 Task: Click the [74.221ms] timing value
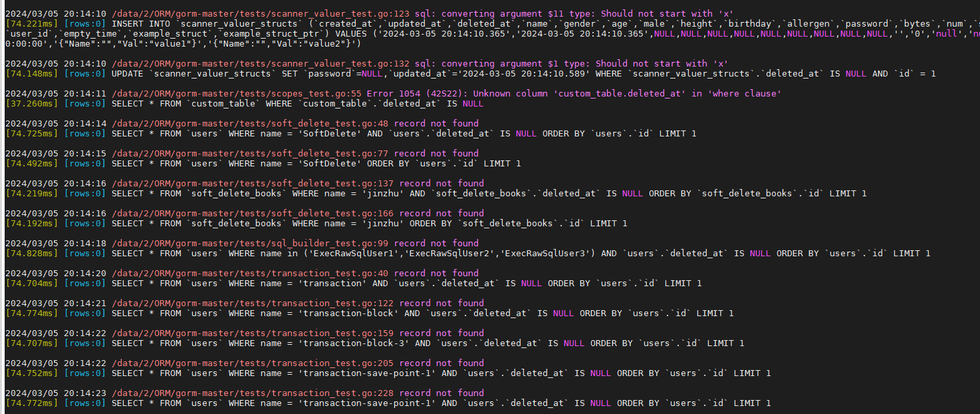coord(32,23)
